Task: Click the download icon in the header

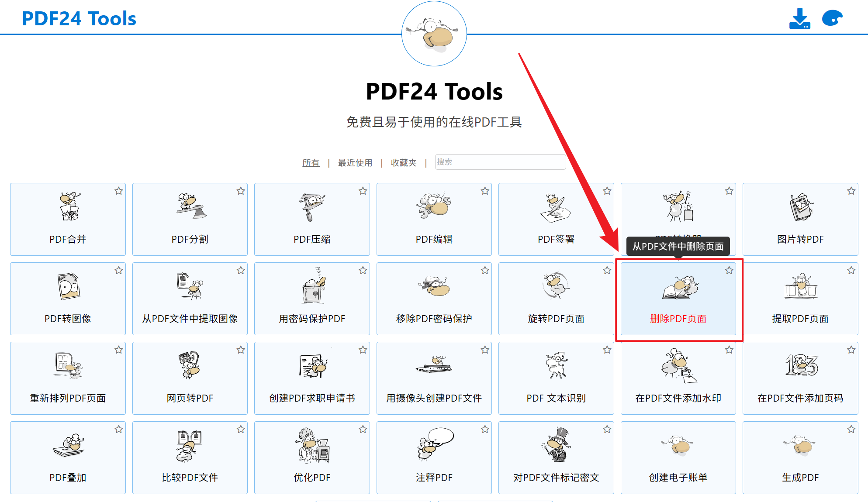Action: (x=800, y=18)
